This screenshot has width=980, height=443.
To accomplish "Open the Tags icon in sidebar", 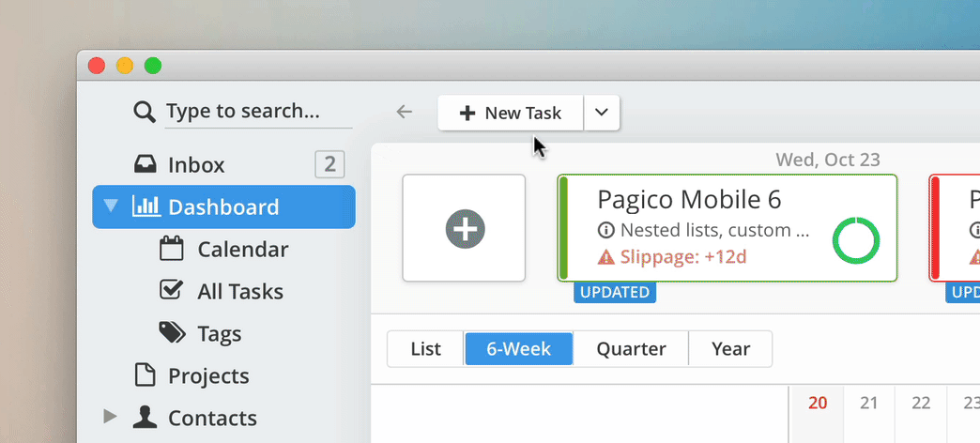I will coord(172,333).
